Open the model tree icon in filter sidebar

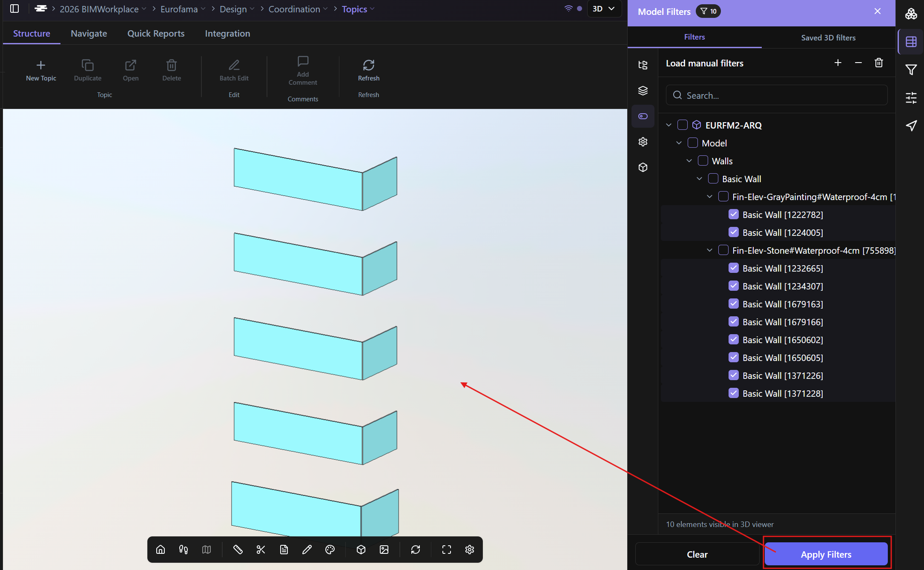pyautogui.click(x=643, y=65)
